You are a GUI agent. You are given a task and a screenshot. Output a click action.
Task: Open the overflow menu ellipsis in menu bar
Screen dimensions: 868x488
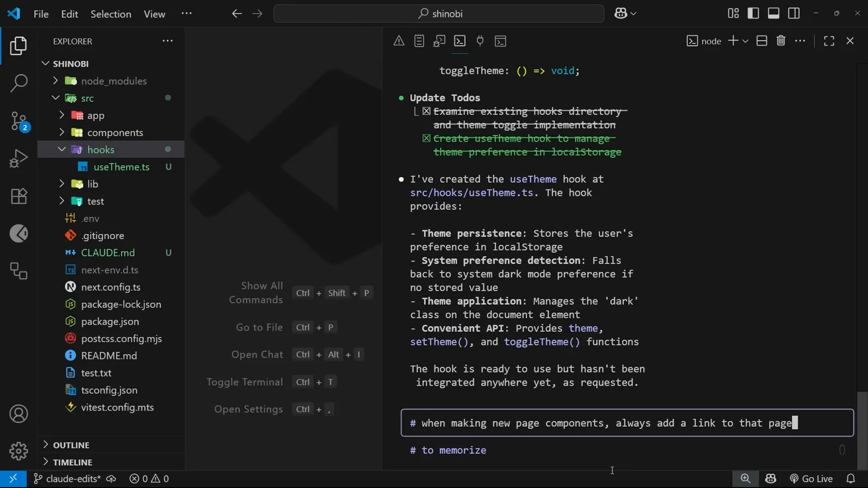187,14
